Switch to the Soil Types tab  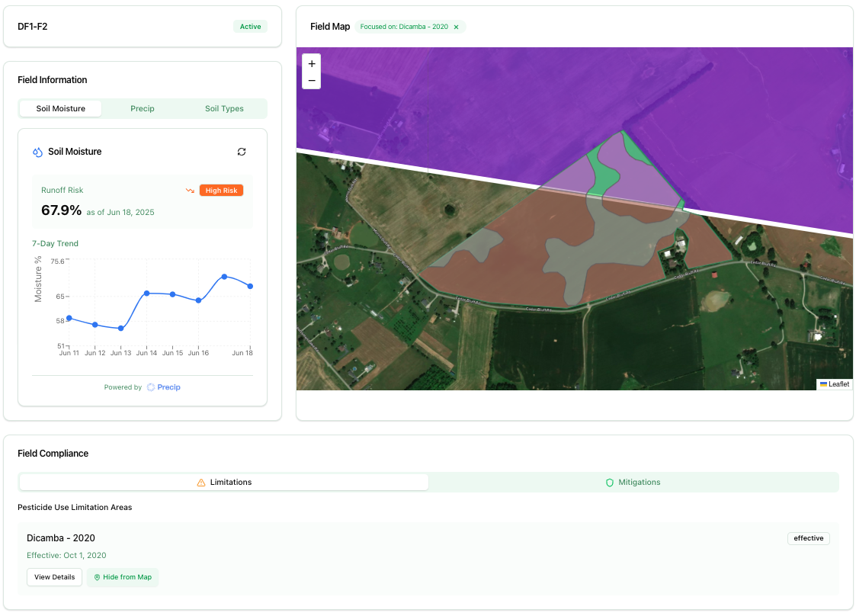click(223, 108)
